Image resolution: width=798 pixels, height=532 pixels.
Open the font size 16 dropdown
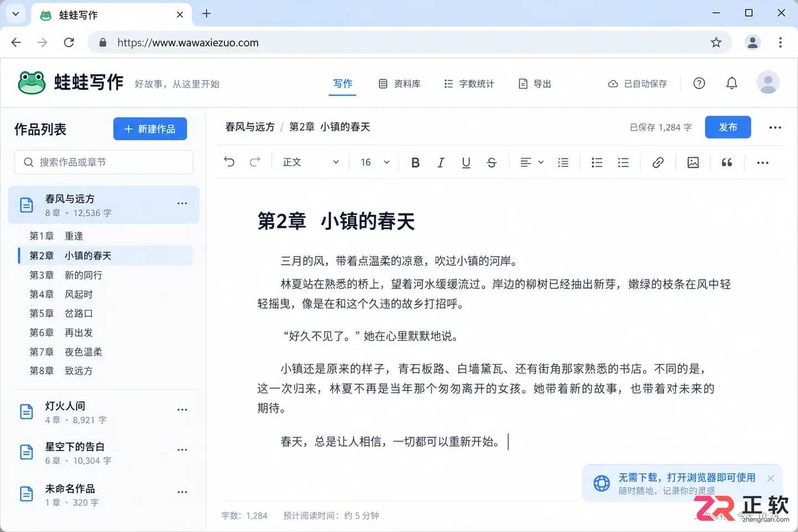point(375,162)
